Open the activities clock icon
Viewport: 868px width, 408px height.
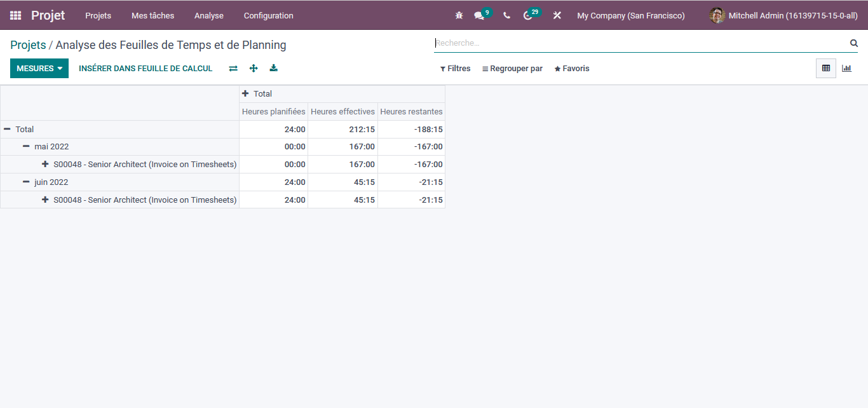pyautogui.click(x=527, y=15)
